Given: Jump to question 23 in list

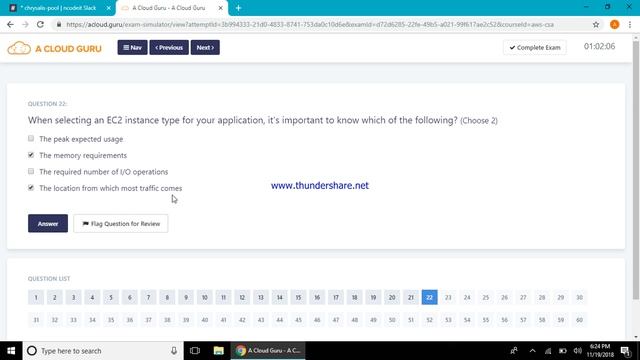Looking at the screenshot, I should (x=448, y=297).
